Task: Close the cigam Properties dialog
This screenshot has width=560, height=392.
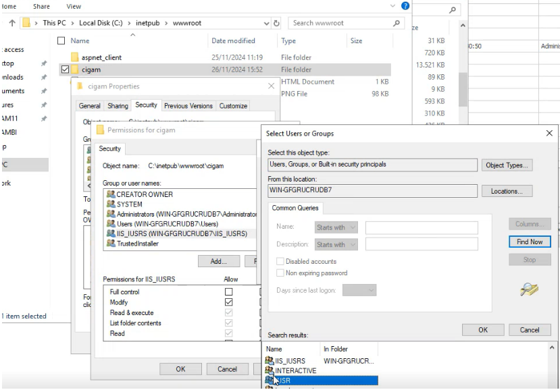Action: (271, 86)
